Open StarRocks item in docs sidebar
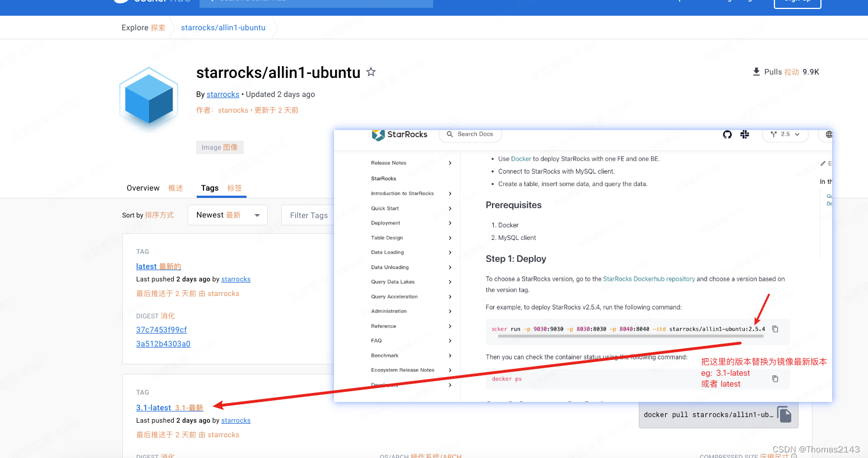868x458 pixels. [x=384, y=179]
